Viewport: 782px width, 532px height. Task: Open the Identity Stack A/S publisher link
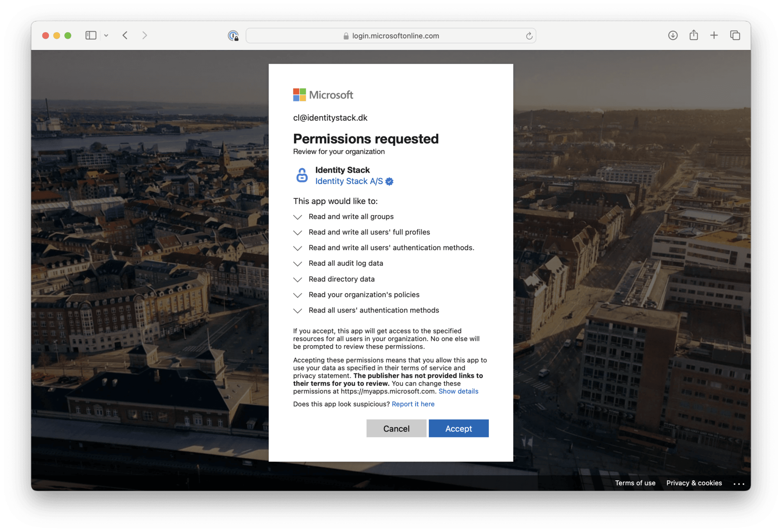pos(349,181)
